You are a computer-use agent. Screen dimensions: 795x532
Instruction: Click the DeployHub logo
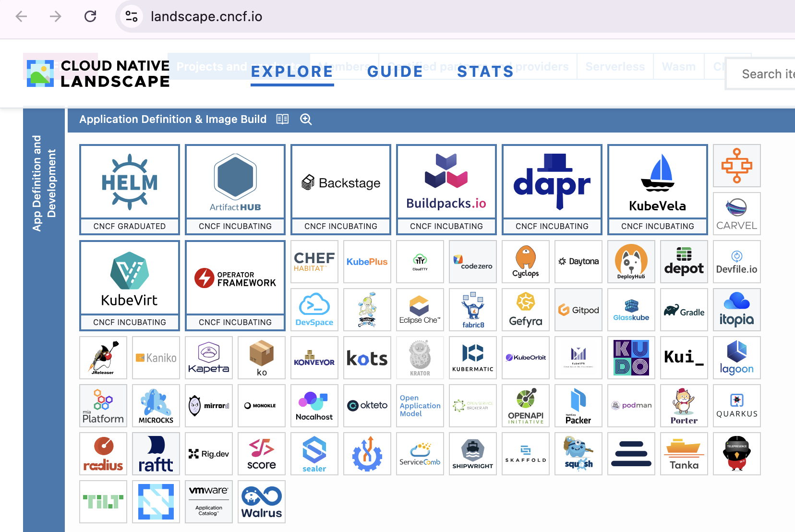631,262
